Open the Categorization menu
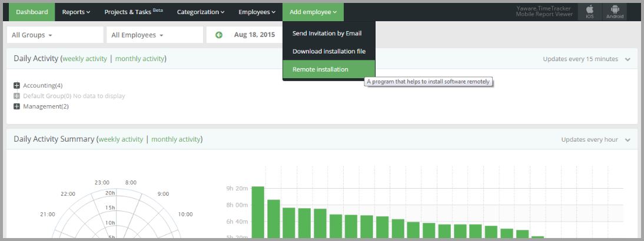 201,12
